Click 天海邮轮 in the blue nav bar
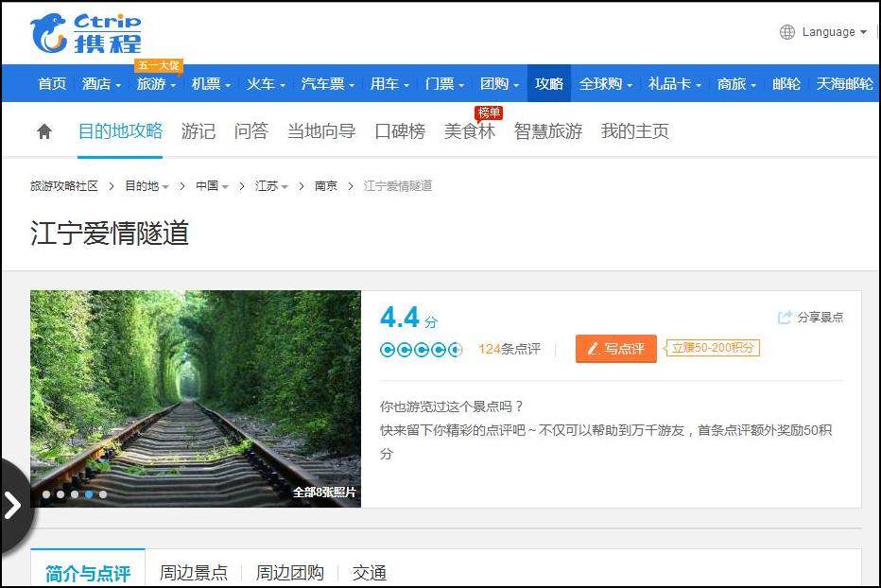The width and height of the screenshot is (881, 588). click(x=844, y=84)
